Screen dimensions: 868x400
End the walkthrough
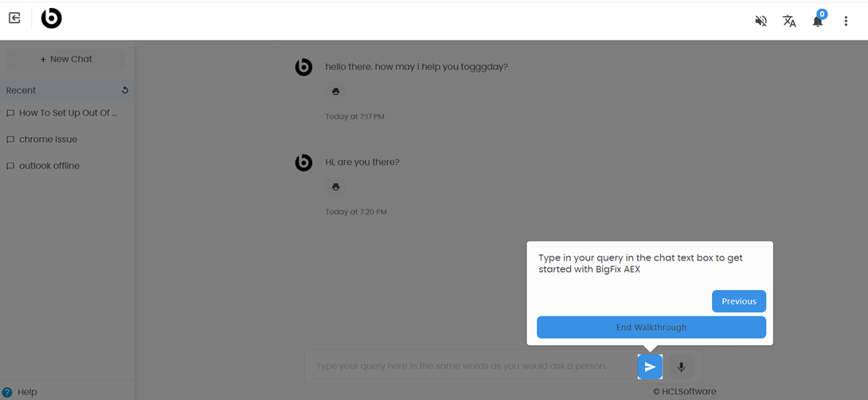651,327
